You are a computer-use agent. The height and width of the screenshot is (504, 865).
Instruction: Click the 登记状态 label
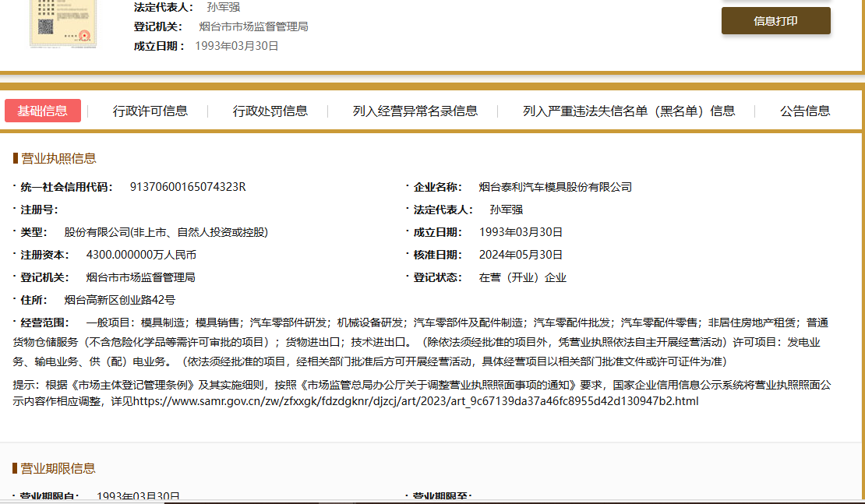click(x=438, y=277)
